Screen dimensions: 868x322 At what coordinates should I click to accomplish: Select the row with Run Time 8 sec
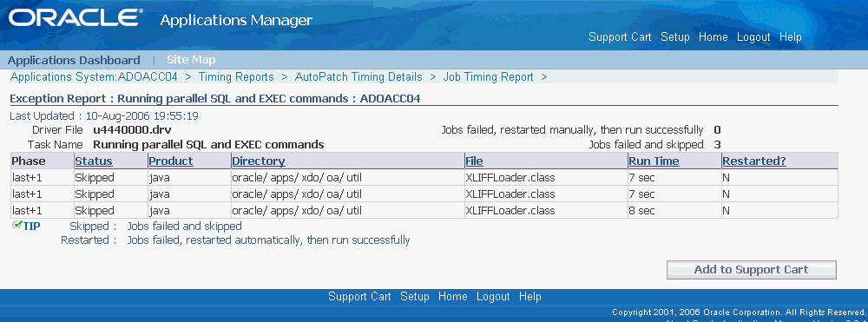pos(424,210)
